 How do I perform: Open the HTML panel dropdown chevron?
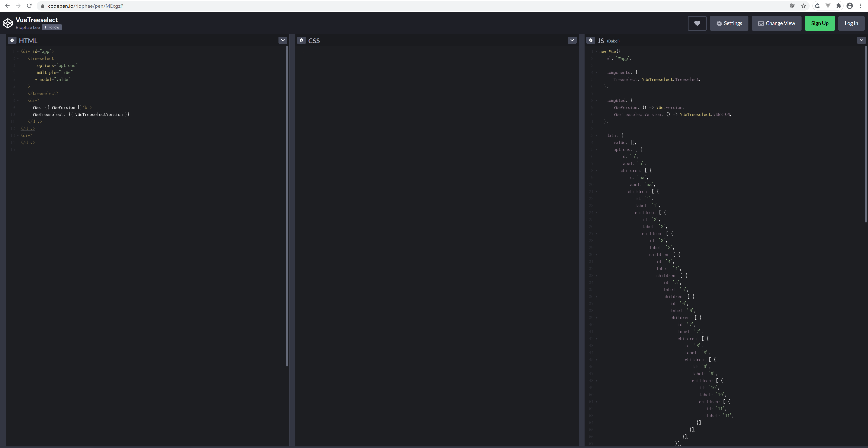[x=282, y=40]
